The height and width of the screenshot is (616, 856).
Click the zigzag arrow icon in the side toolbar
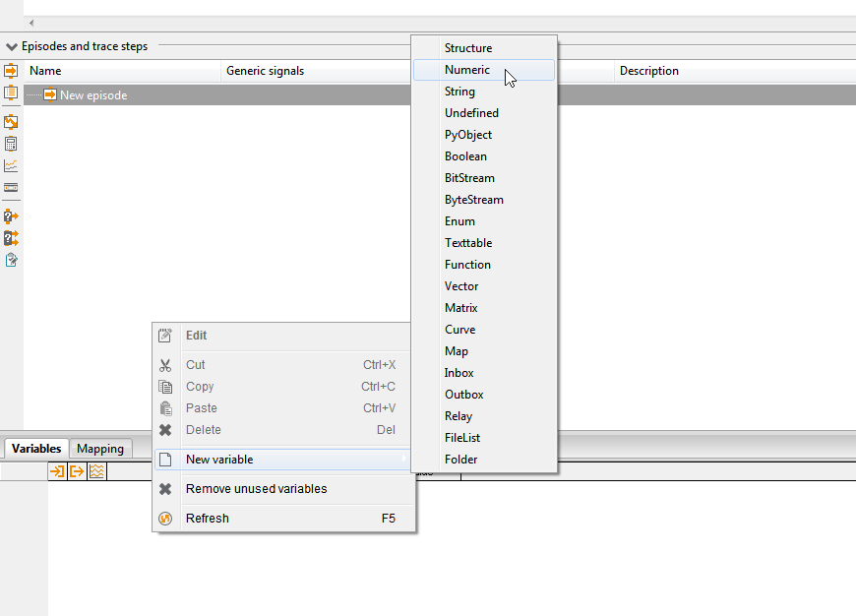coord(11,122)
